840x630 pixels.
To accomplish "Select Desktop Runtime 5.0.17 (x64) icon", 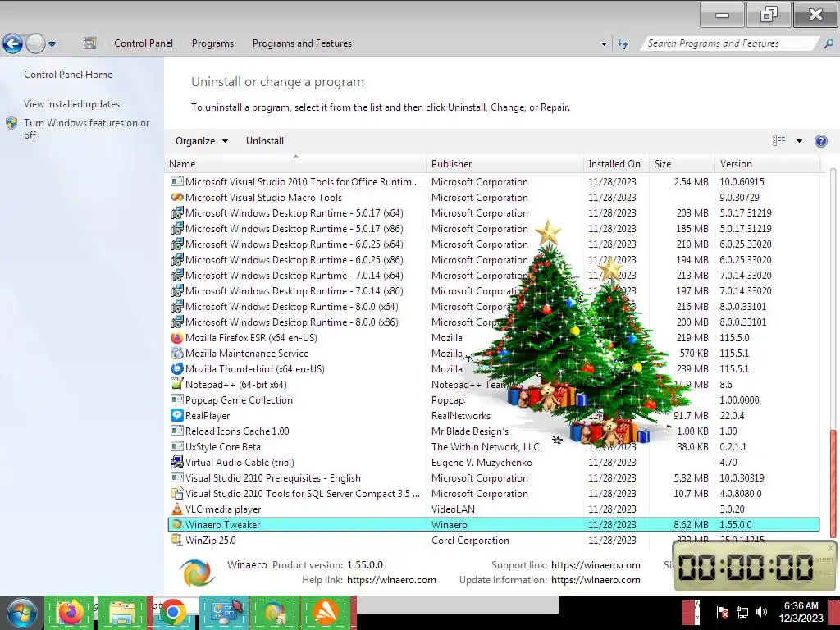I will click(177, 212).
